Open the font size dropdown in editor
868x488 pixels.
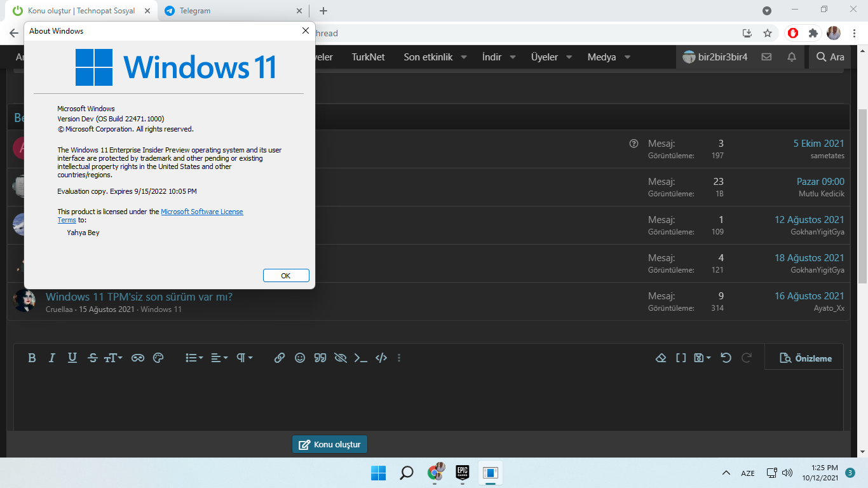[113, 358]
